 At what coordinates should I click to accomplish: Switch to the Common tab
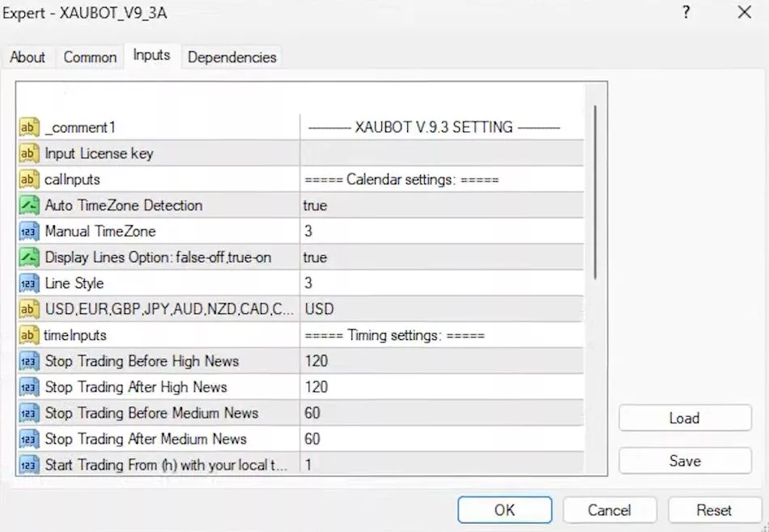[x=90, y=57]
